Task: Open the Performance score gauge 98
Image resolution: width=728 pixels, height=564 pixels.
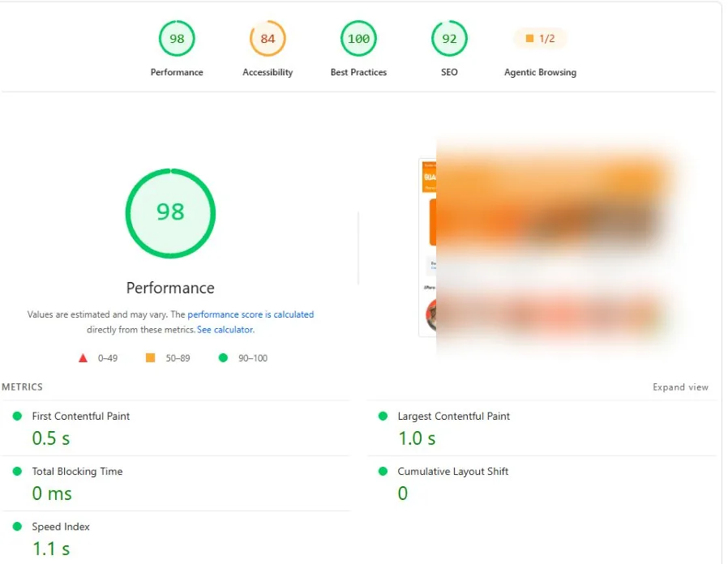Action: click(x=177, y=38)
